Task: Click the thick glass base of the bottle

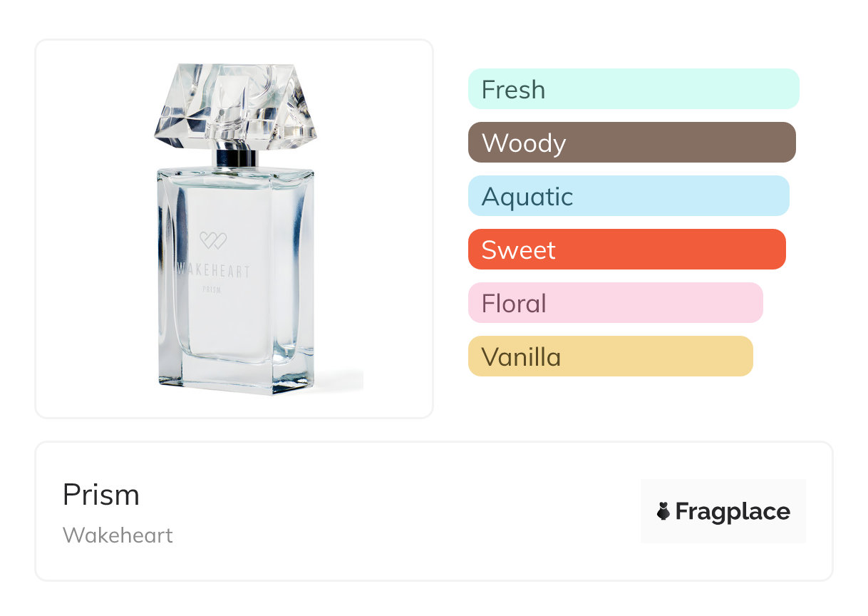Action: pos(235,378)
